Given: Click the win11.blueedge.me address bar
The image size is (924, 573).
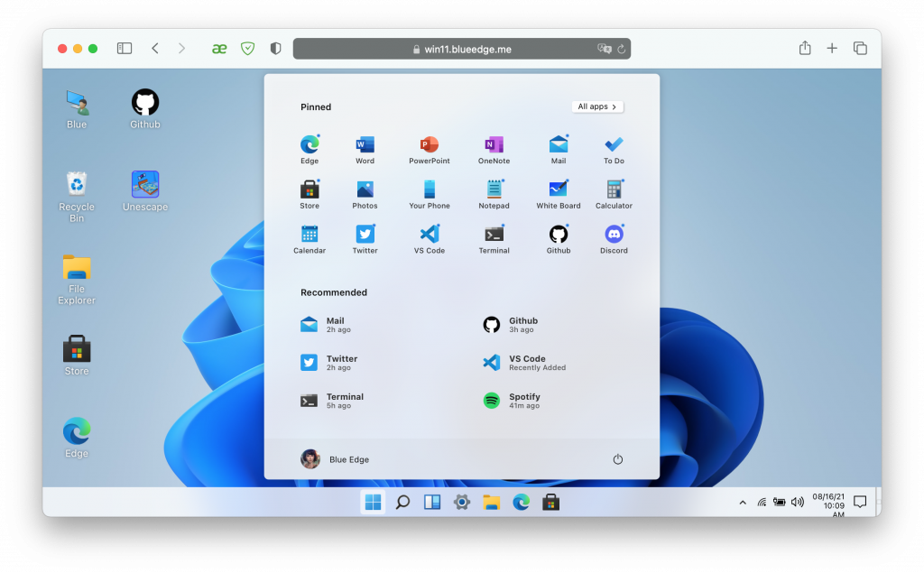Looking at the screenshot, I should point(461,49).
